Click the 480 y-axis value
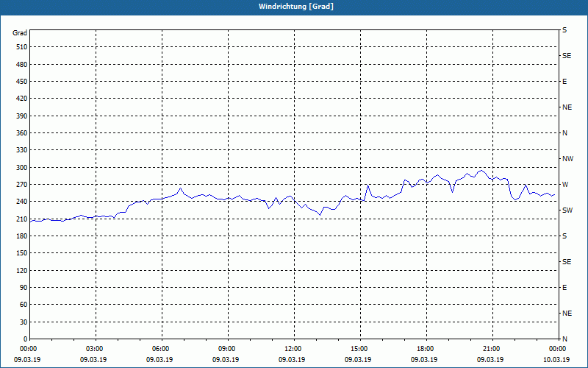The image size is (588, 368). pos(22,65)
